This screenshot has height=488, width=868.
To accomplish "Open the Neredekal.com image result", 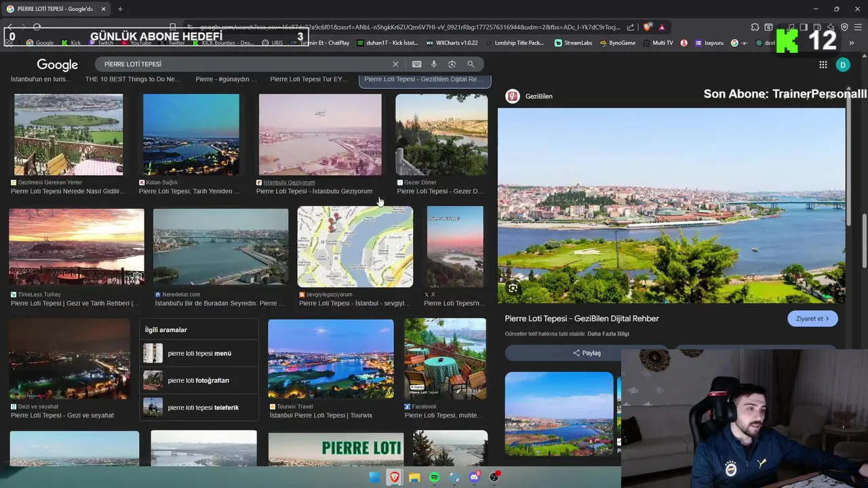I will (220, 247).
